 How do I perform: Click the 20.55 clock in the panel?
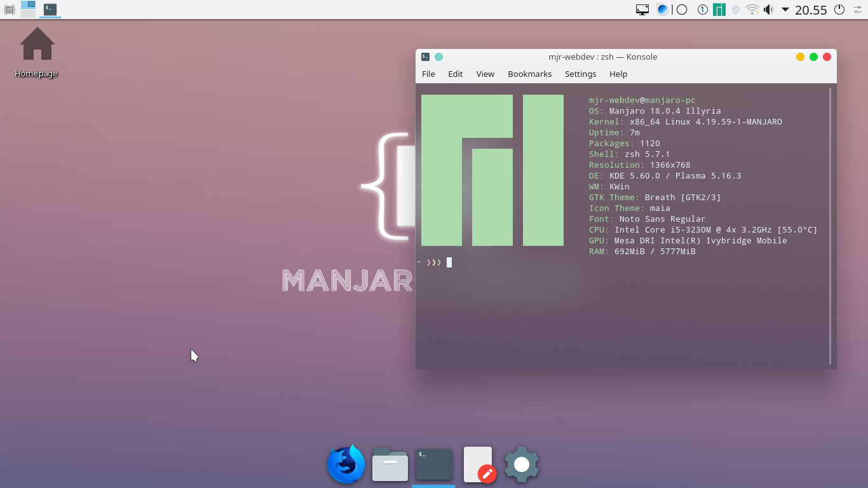pyautogui.click(x=811, y=10)
